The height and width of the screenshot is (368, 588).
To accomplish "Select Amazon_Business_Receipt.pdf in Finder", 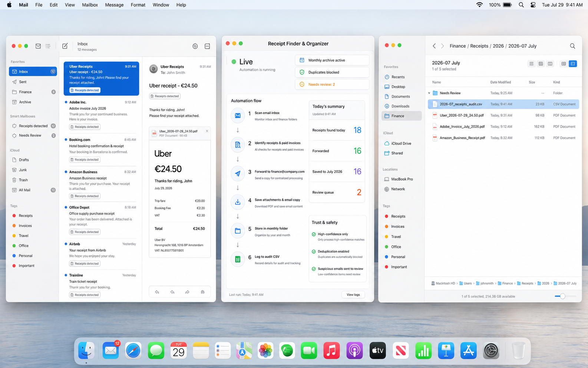I will click(503, 138).
